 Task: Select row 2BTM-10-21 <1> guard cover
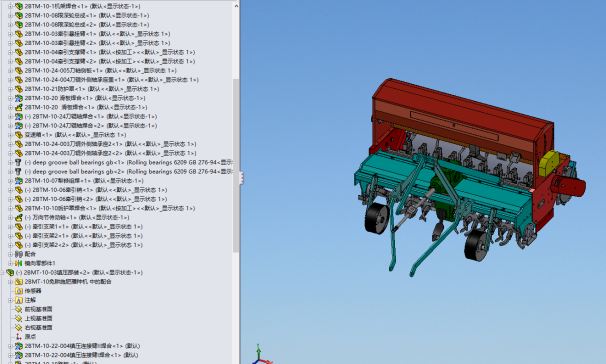point(92,89)
